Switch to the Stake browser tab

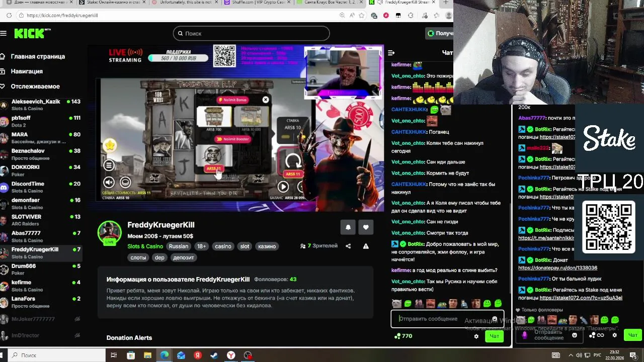coord(112,3)
